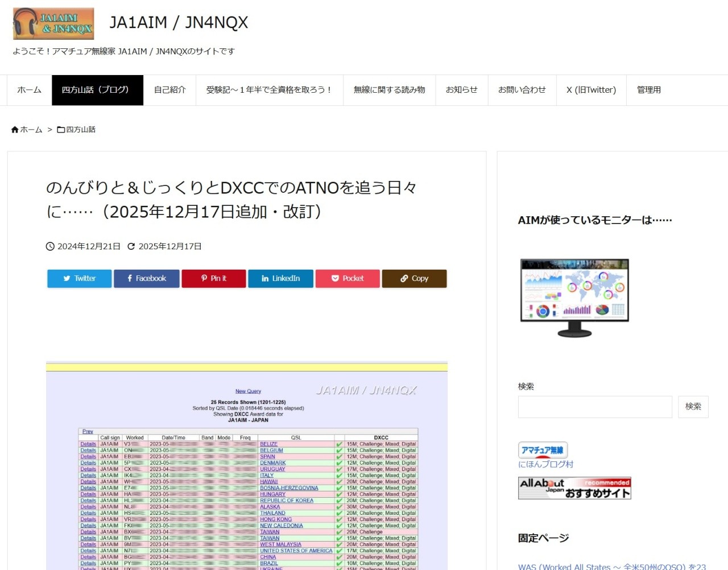Select the X (旧Twitter) menu item
This screenshot has height=570, width=728.
coord(591,90)
